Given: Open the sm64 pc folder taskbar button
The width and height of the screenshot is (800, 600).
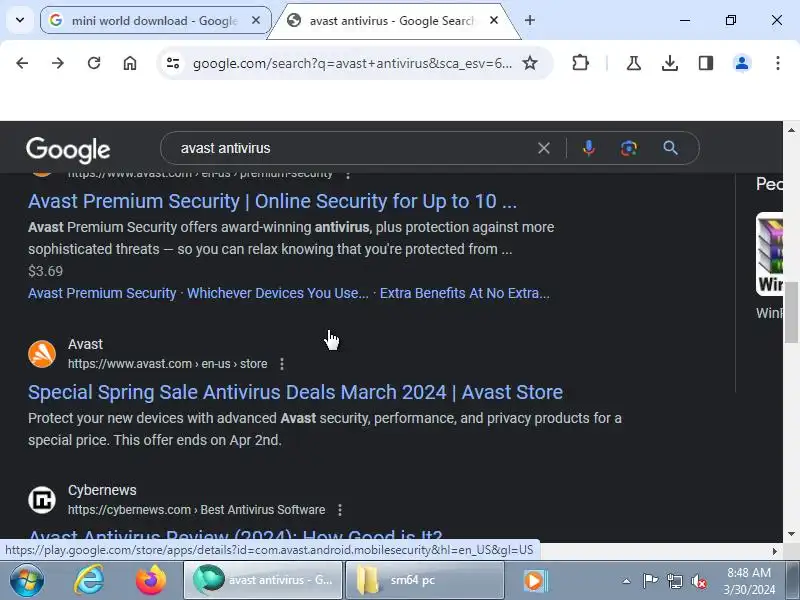Looking at the screenshot, I should coord(425,581).
